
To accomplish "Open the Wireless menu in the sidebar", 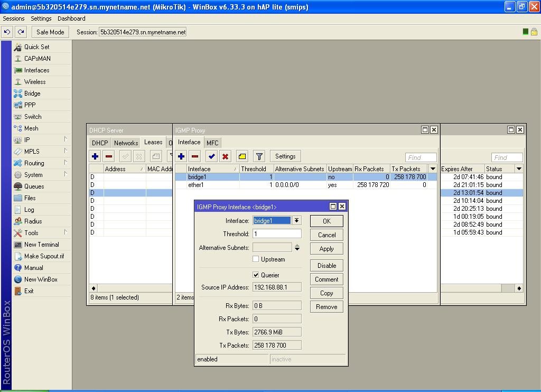I will point(35,82).
